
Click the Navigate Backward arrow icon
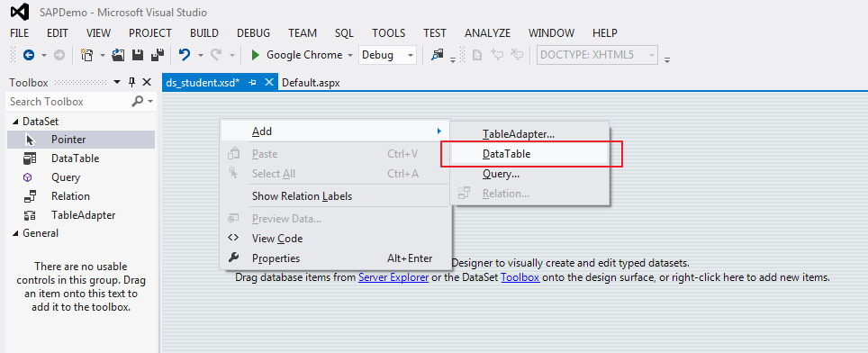(28, 55)
